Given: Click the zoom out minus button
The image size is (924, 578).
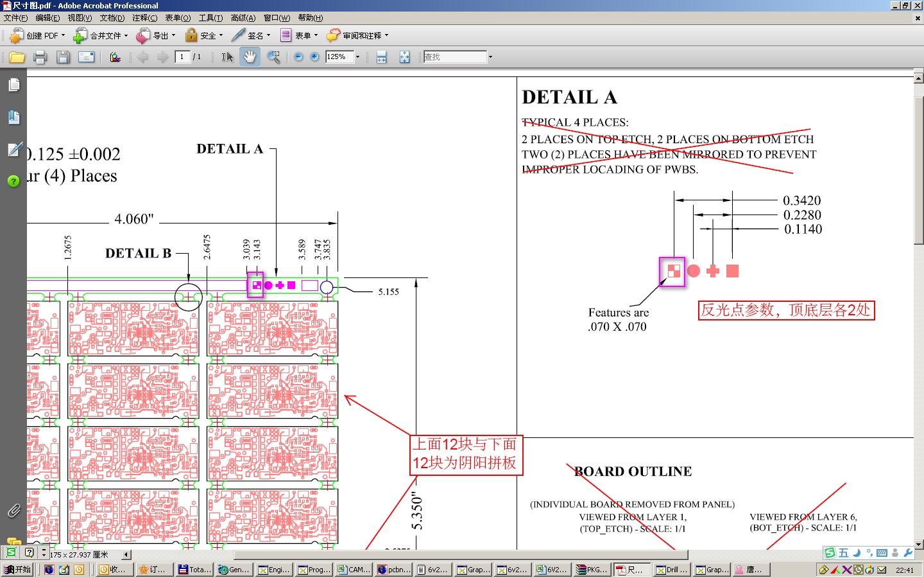Looking at the screenshot, I should pos(298,57).
